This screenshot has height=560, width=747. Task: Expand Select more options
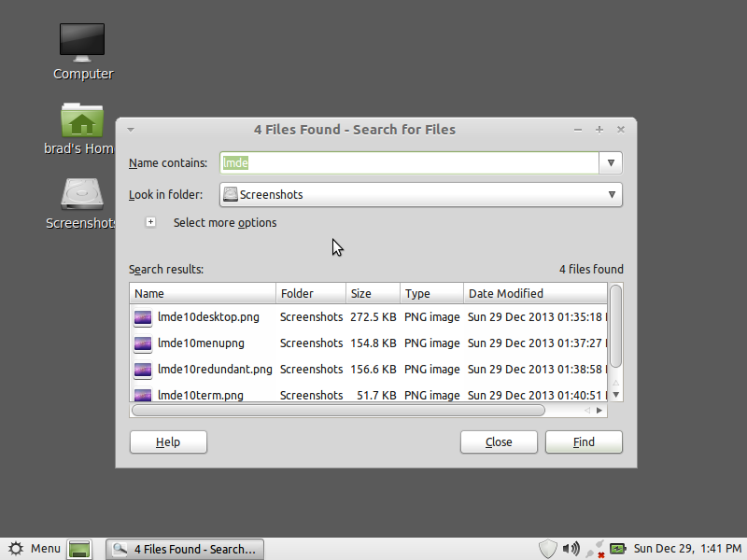point(150,222)
